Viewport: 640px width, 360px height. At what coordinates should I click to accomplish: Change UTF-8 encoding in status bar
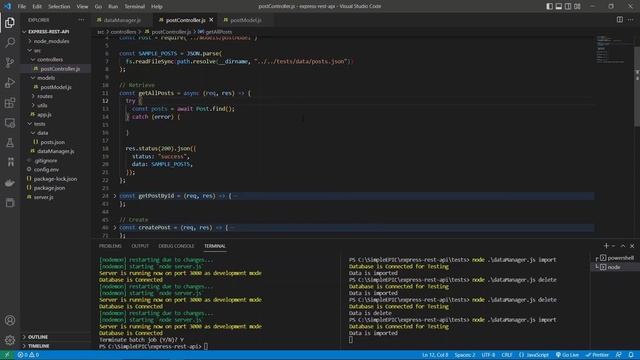(x=488, y=355)
